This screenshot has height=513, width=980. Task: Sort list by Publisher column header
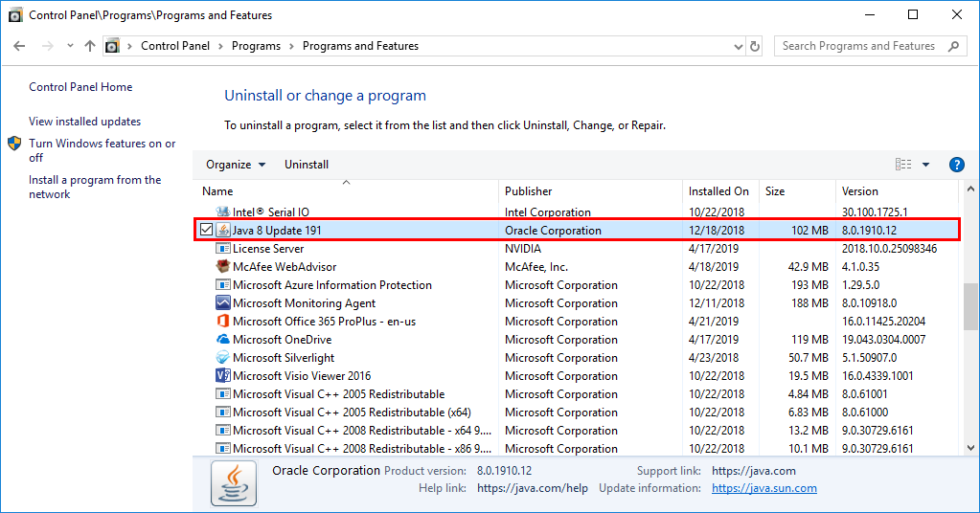point(529,191)
